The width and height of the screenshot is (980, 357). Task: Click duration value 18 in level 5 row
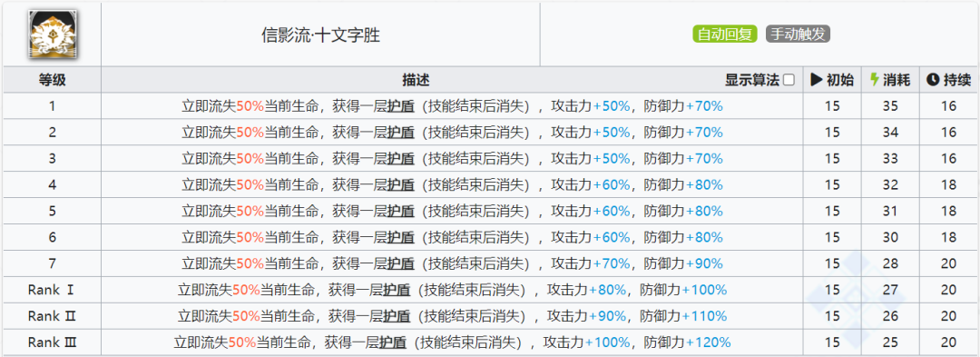(x=949, y=212)
